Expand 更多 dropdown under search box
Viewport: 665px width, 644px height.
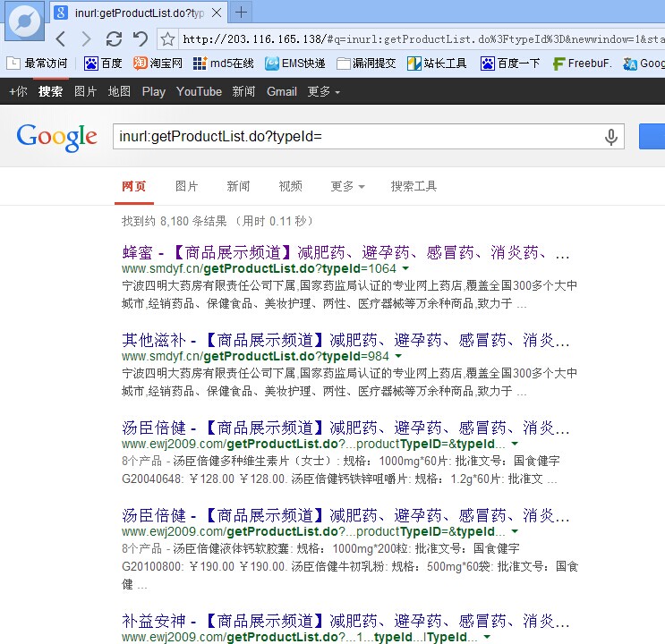[347, 186]
